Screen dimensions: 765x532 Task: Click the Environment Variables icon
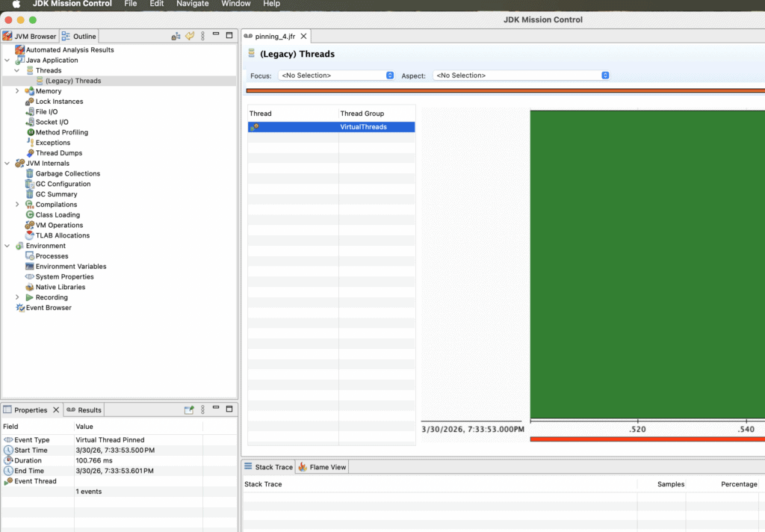30,267
